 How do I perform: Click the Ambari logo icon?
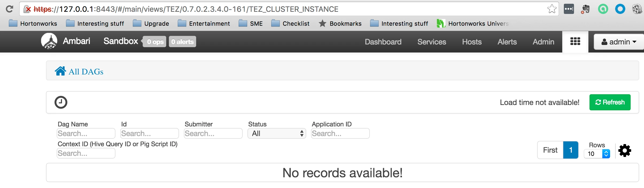coord(49,41)
